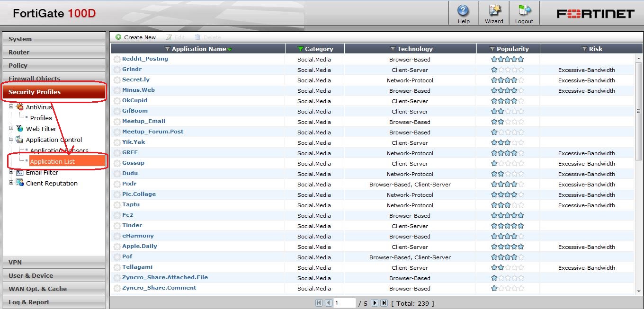
Task: Open the Security Profiles section
Action: click(x=54, y=92)
